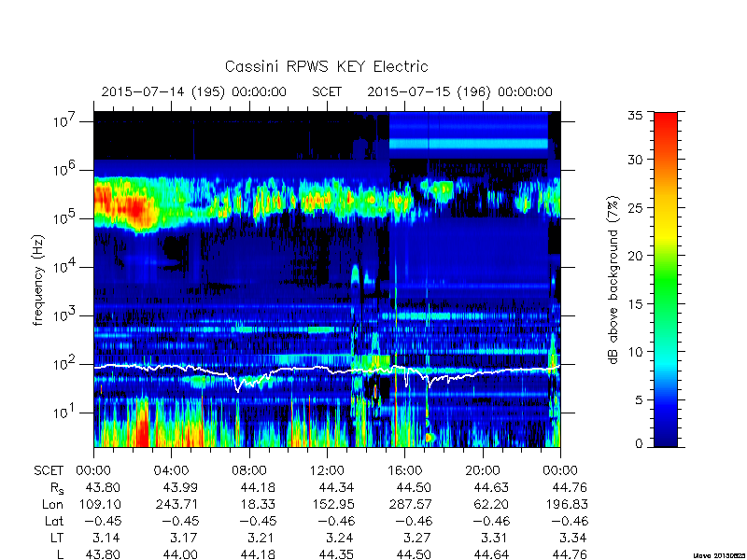The image size is (747, 560).
Task: Click the 'frequency (Hz)' axis label
Action: pos(38,281)
